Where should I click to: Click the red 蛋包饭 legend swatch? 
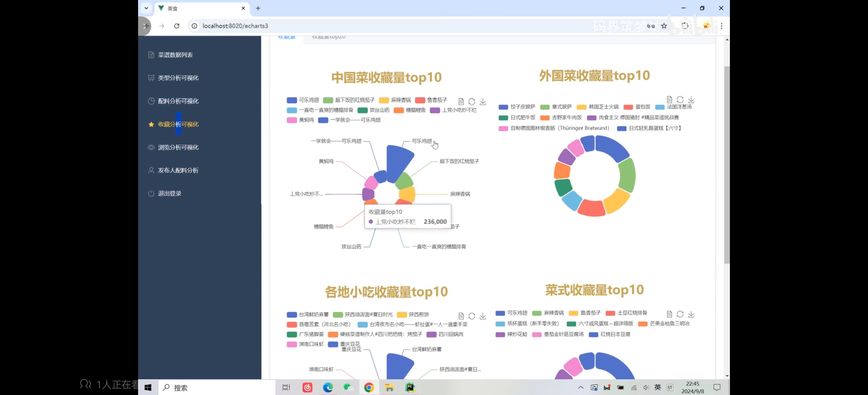click(x=628, y=107)
